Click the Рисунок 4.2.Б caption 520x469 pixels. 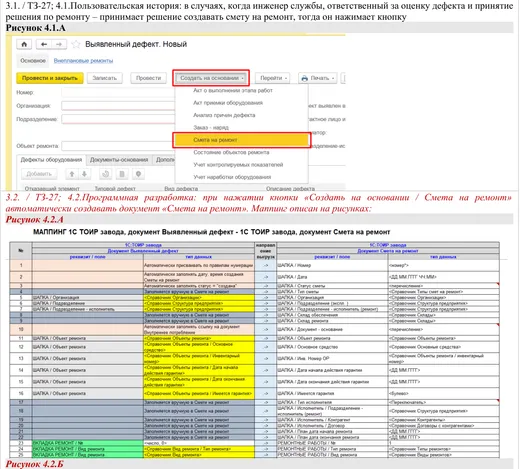[35, 464]
